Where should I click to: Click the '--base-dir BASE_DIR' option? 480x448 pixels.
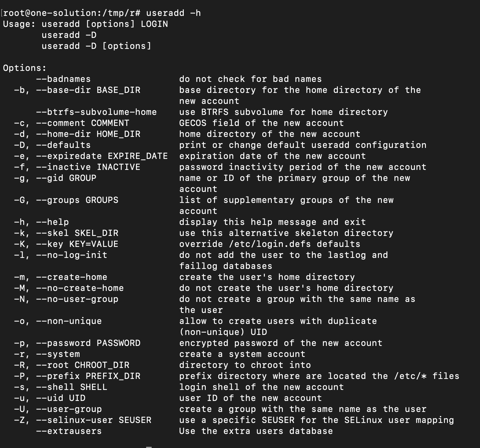point(88,90)
